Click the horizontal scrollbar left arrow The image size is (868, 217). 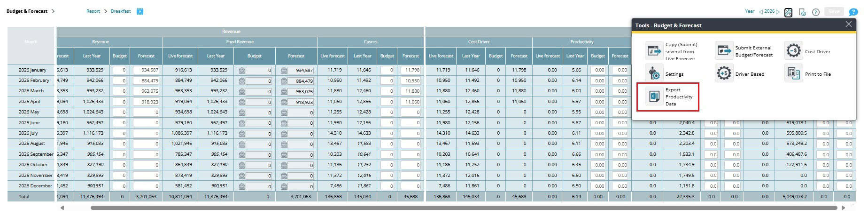[62, 208]
